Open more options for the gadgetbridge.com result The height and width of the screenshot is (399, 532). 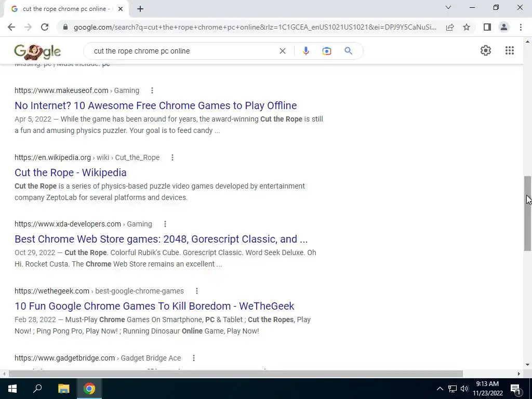pos(193,358)
